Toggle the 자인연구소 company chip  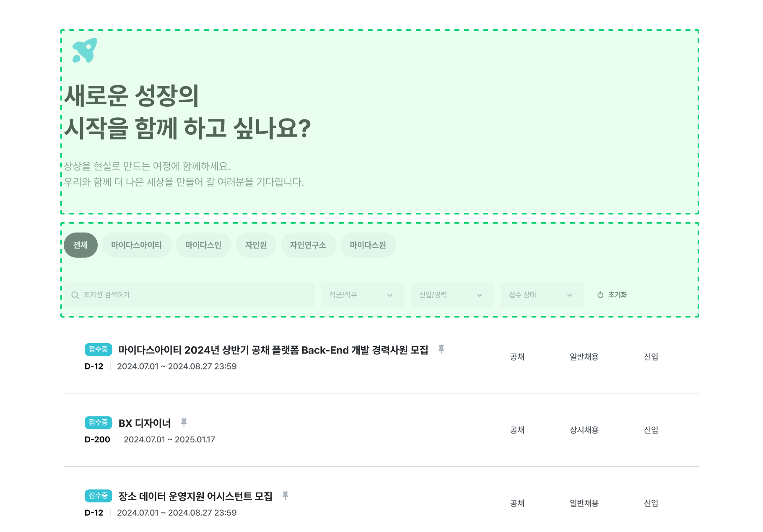308,245
